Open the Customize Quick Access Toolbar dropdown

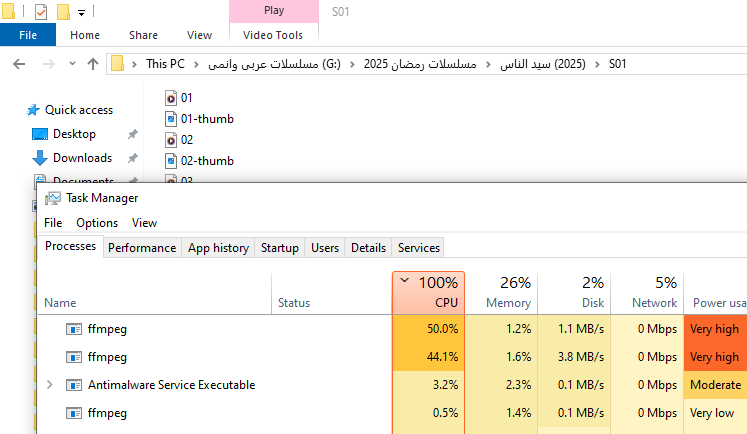81,12
